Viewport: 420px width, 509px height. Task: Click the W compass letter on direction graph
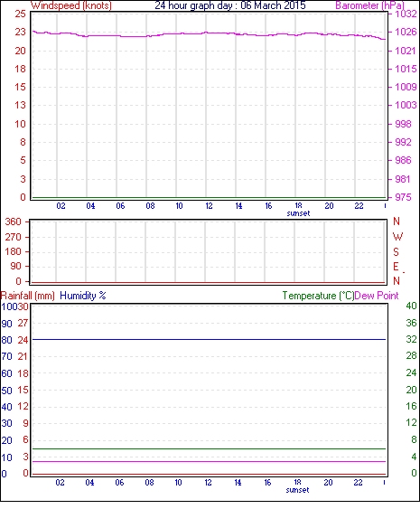pyautogui.click(x=397, y=237)
